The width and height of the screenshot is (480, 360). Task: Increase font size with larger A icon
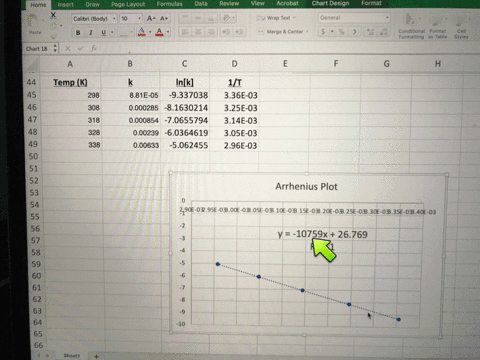(151, 18)
